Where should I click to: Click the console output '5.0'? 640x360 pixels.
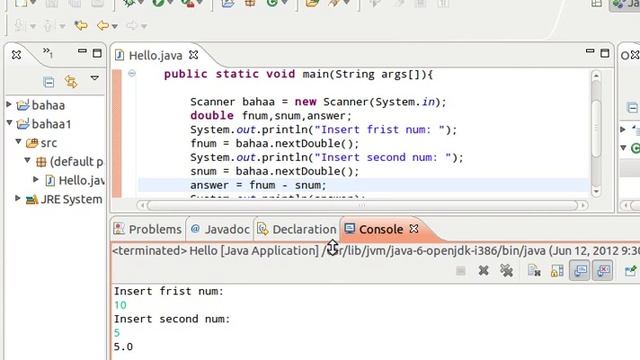tap(123, 347)
